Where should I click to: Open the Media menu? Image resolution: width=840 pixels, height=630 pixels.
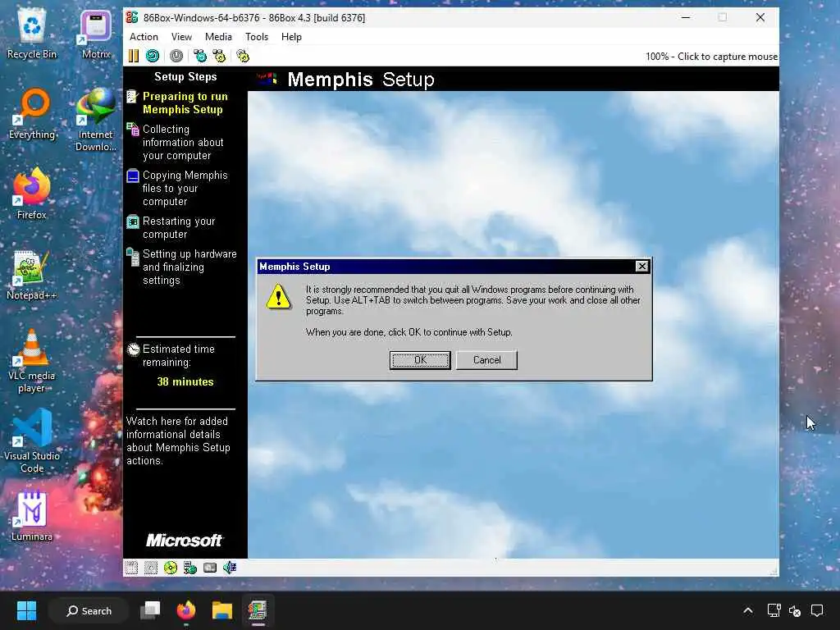click(x=218, y=37)
